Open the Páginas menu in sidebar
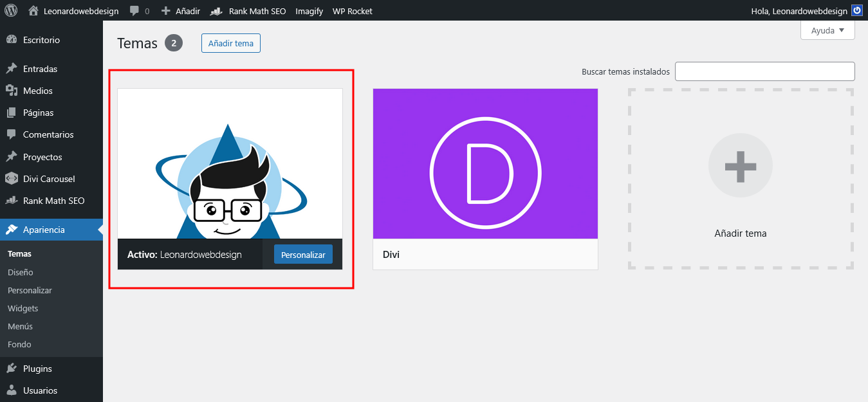Screen dimensions: 868x402 [38, 113]
